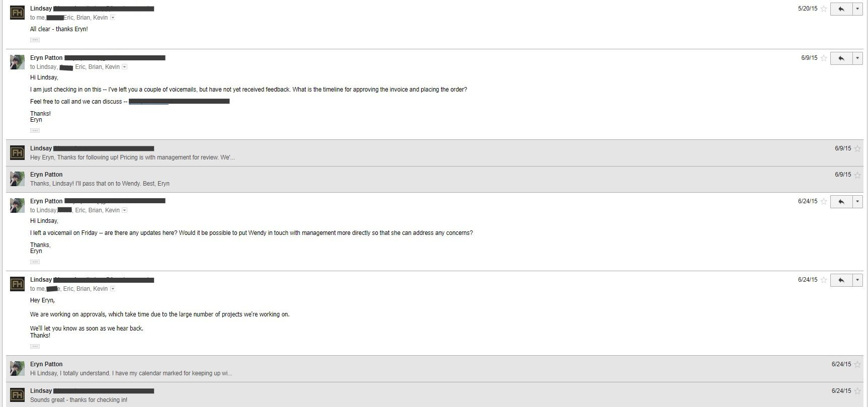
Task: Show recipient details on Lindsay's "All clear" email
Action: point(113,18)
